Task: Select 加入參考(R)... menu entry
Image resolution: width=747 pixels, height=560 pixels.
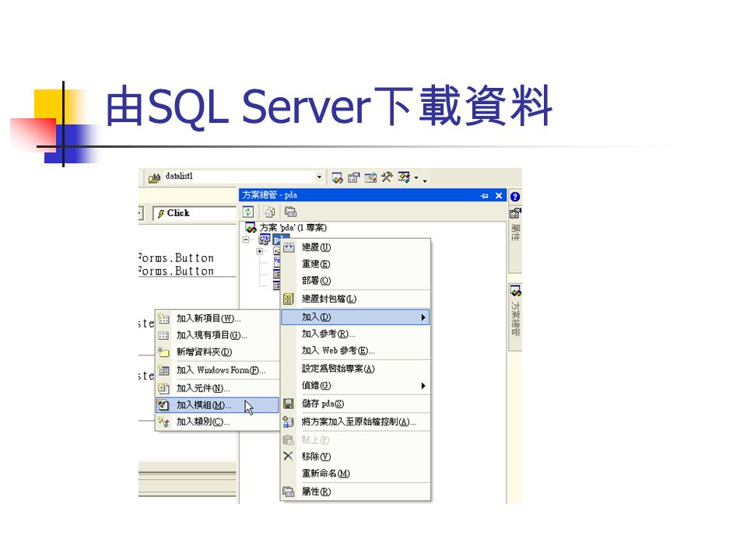Action: click(355, 334)
